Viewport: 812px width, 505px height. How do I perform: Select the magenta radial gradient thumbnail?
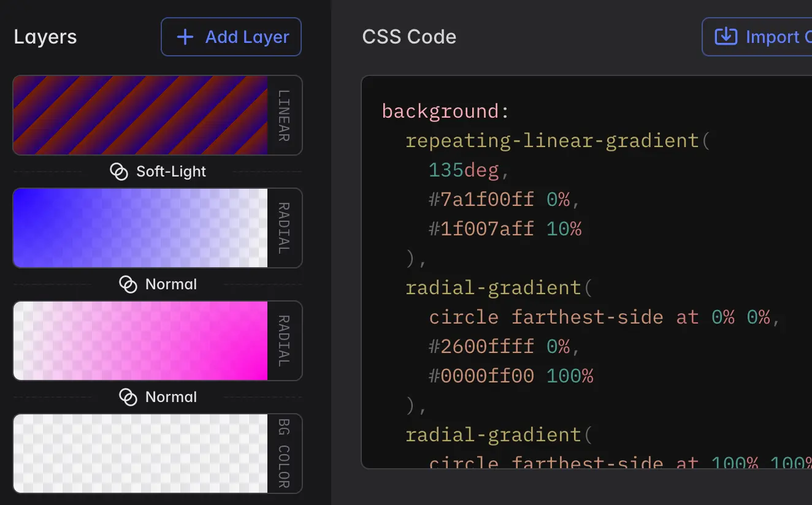tap(140, 341)
